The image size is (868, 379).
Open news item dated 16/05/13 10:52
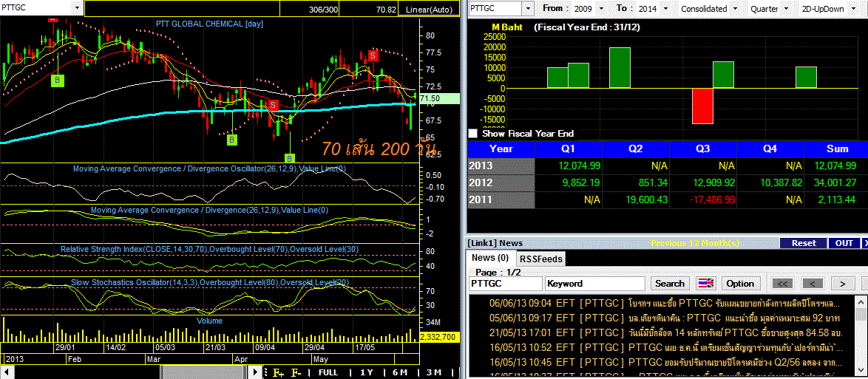[666, 348]
